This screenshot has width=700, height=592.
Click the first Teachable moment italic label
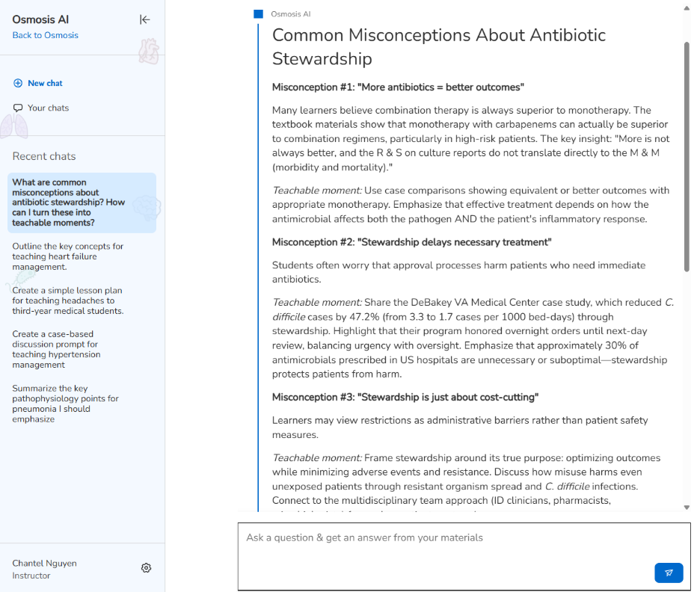point(317,191)
